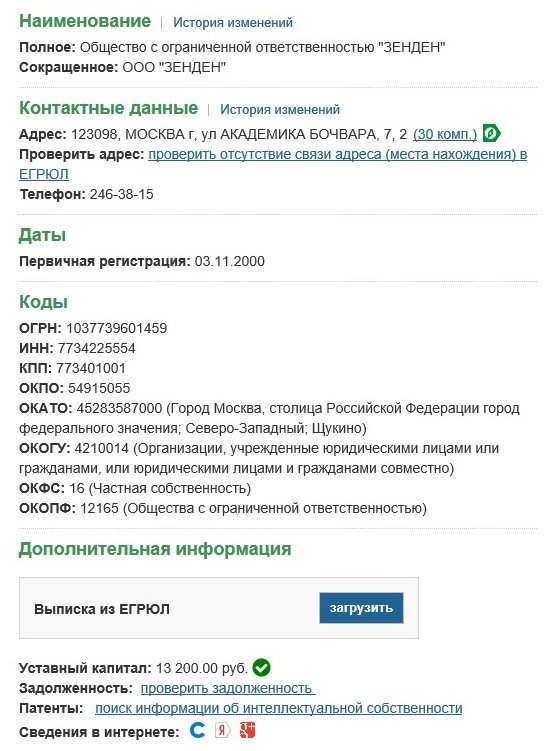
Task: Open the intellectual property search link
Action: (279, 708)
